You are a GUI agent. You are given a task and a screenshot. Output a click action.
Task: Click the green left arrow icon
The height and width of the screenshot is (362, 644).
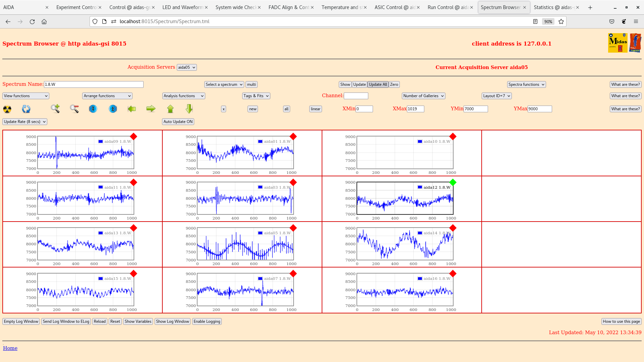point(132,109)
